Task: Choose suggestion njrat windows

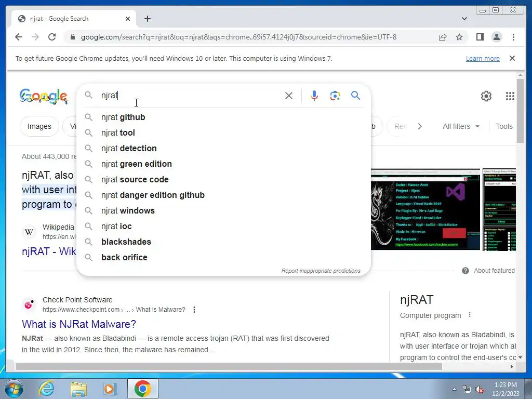Action: (224, 211)
